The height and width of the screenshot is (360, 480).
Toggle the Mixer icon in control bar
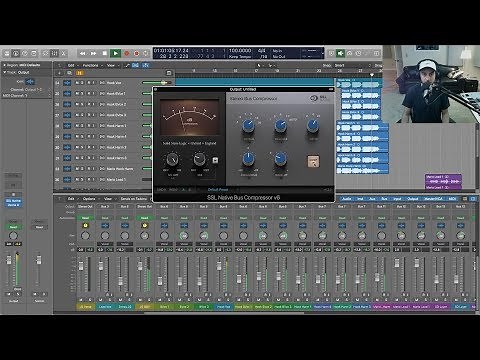(x=55, y=53)
